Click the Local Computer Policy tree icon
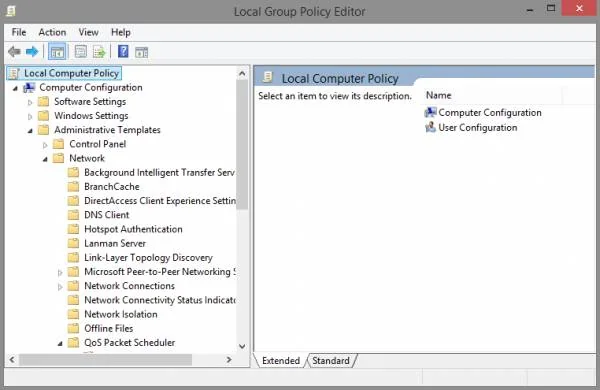 click(x=14, y=73)
